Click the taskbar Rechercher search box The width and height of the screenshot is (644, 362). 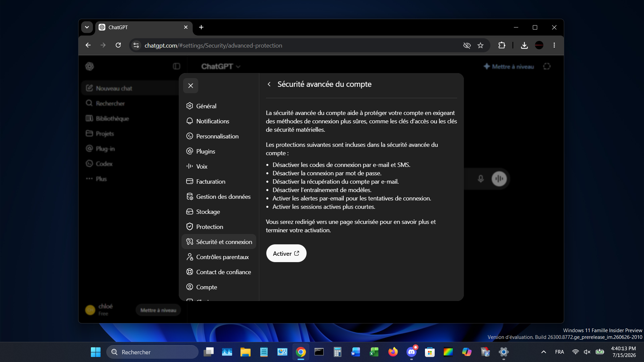click(153, 352)
